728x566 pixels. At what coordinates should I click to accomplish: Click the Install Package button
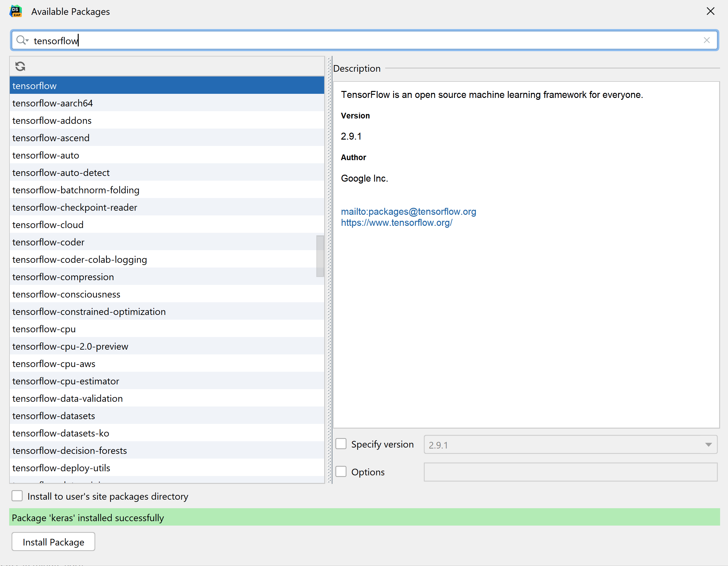tap(53, 542)
